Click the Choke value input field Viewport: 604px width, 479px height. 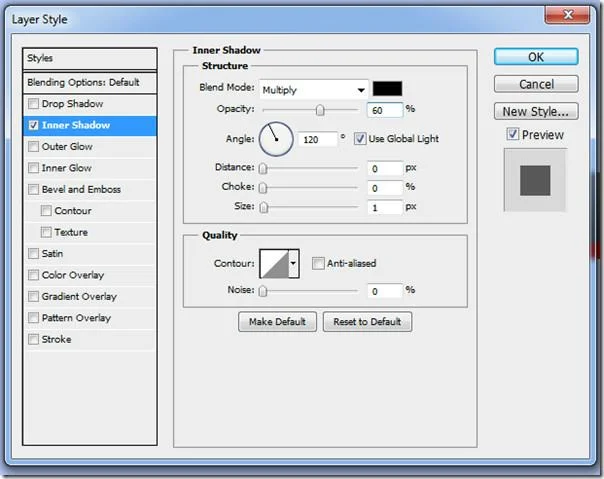(384, 188)
